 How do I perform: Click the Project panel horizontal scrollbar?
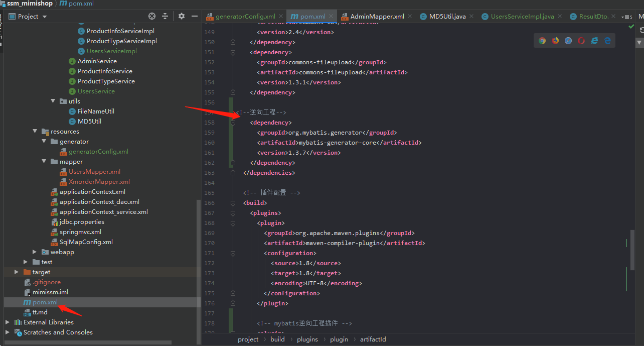point(88,343)
